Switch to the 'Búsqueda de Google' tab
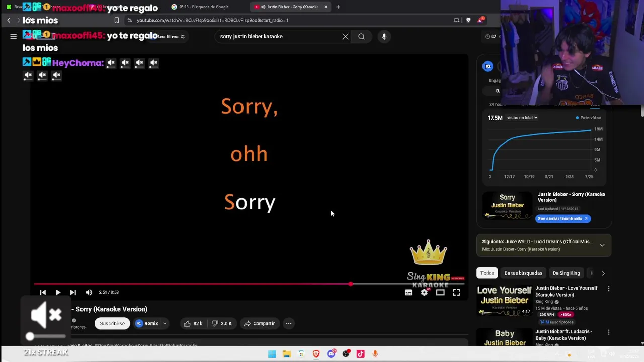The width and height of the screenshot is (644, 362). coord(204,7)
